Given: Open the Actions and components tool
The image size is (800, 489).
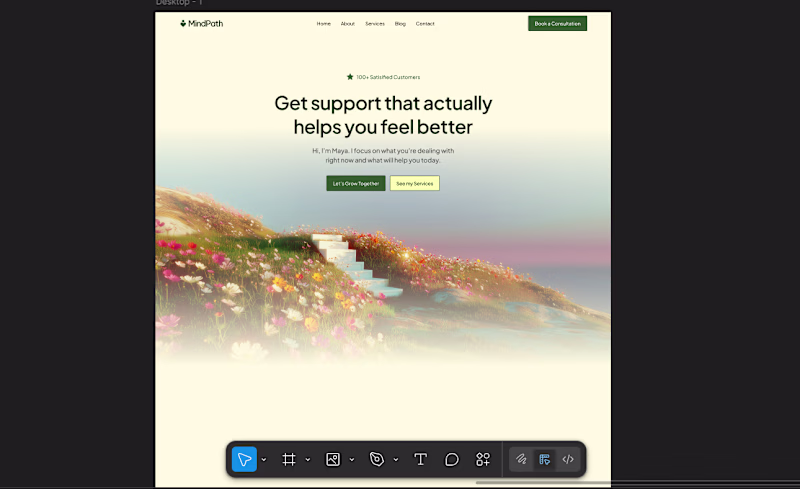Looking at the screenshot, I should click(483, 459).
